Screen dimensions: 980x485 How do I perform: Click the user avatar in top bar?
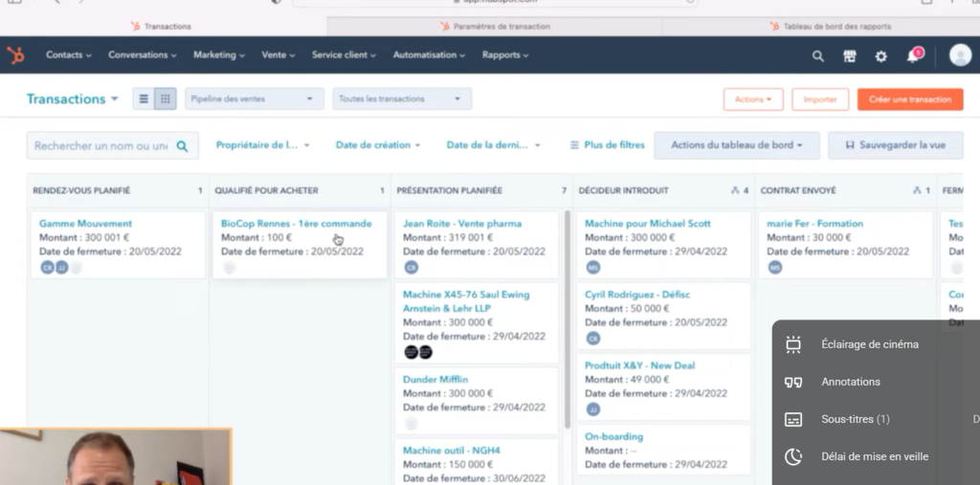(x=960, y=55)
